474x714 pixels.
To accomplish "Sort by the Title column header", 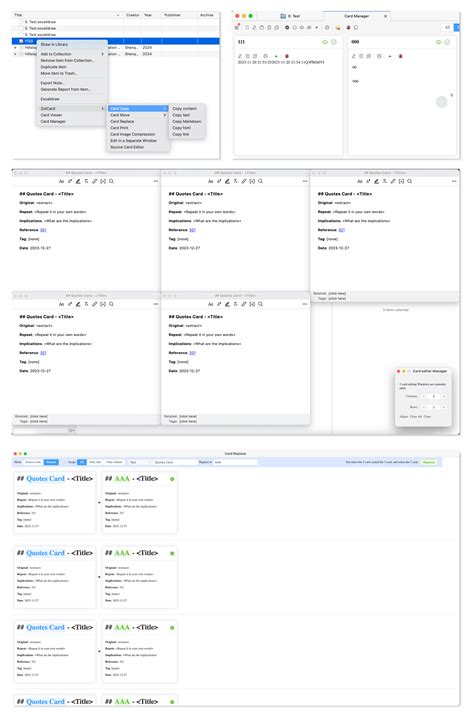I will point(67,15).
